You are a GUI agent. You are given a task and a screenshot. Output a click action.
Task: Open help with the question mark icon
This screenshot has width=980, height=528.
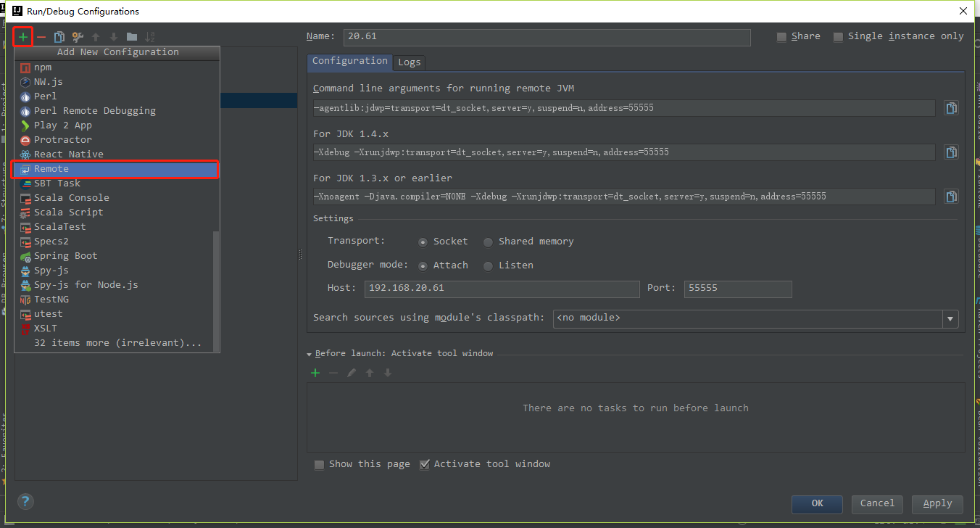(x=25, y=501)
